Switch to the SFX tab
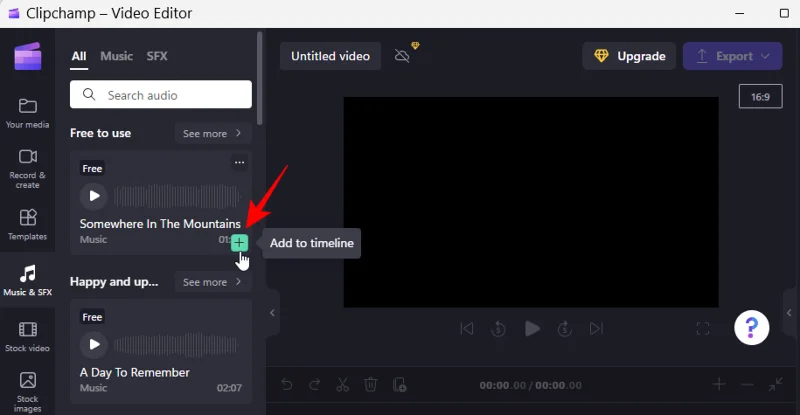Viewport: 800px width, 415px height. coord(157,56)
